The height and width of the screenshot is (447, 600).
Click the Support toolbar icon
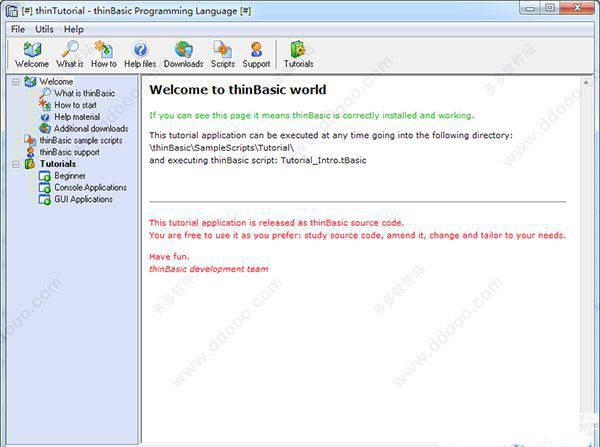click(x=256, y=49)
